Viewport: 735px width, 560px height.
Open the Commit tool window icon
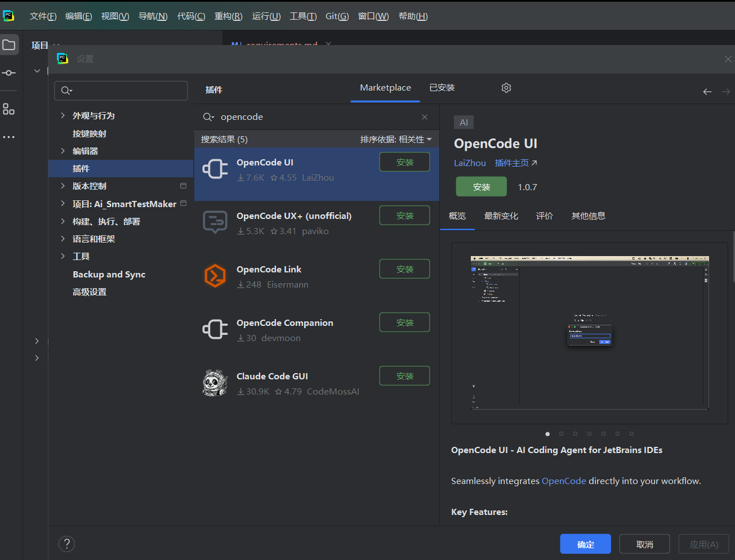[9, 73]
